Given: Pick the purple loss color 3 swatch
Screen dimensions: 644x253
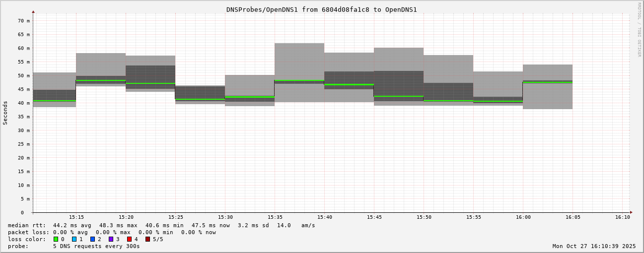Looking at the screenshot, I should (x=111, y=239).
